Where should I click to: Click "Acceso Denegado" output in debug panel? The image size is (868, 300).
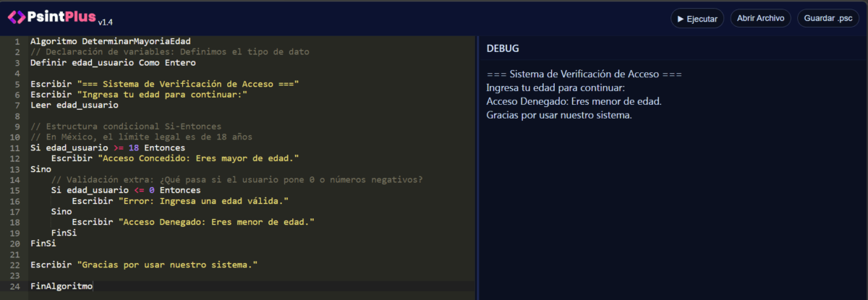point(574,101)
